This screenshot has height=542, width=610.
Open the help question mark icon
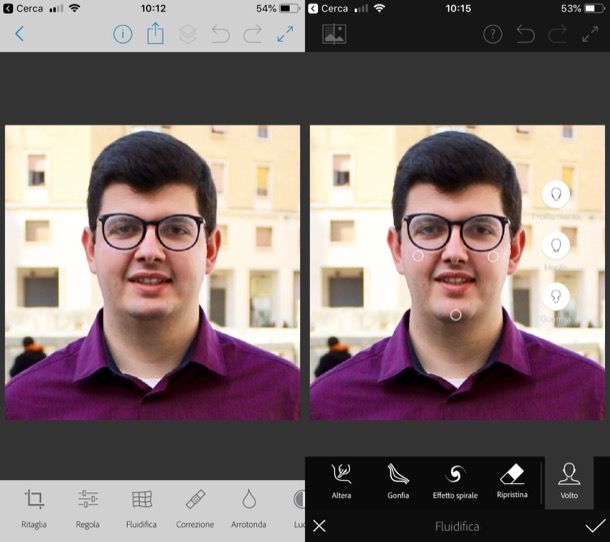(x=492, y=34)
